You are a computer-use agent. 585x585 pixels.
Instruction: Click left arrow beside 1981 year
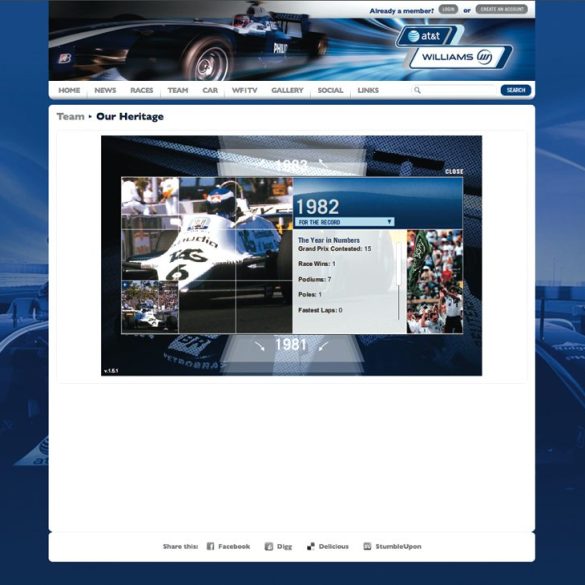[260, 345]
